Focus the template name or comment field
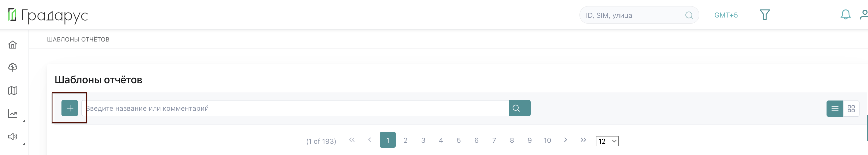The width and height of the screenshot is (868, 155). (295, 108)
